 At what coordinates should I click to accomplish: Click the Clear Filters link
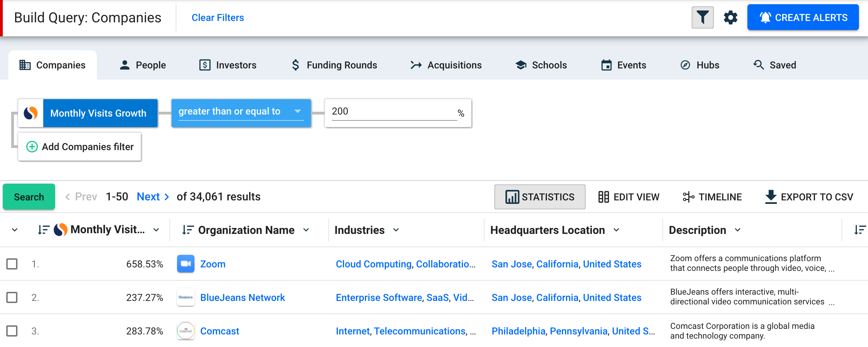218,17
